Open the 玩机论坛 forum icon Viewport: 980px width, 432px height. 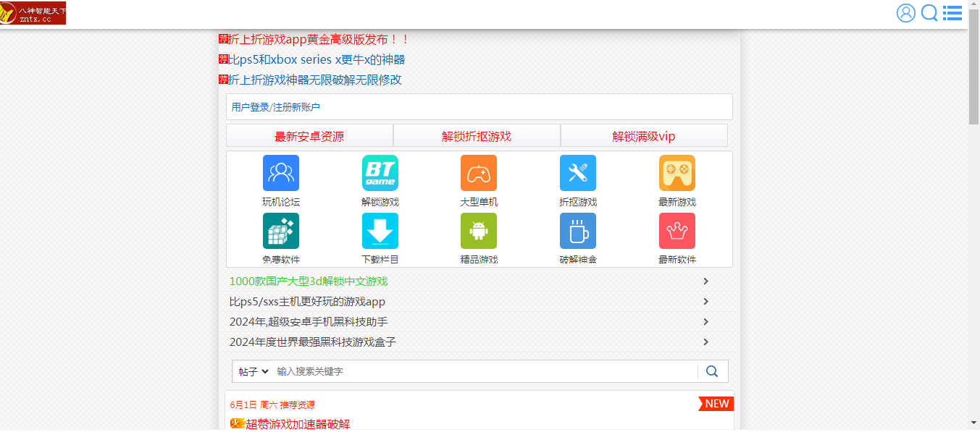(x=281, y=174)
